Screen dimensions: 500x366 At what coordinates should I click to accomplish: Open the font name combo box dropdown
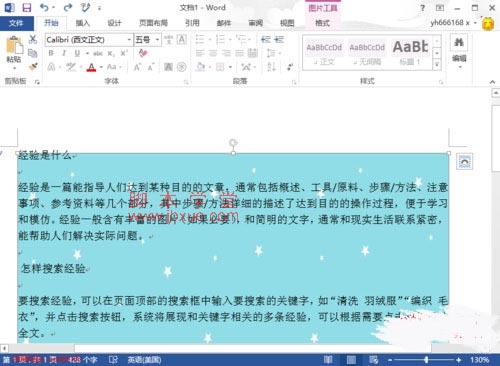tap(129, 40)
